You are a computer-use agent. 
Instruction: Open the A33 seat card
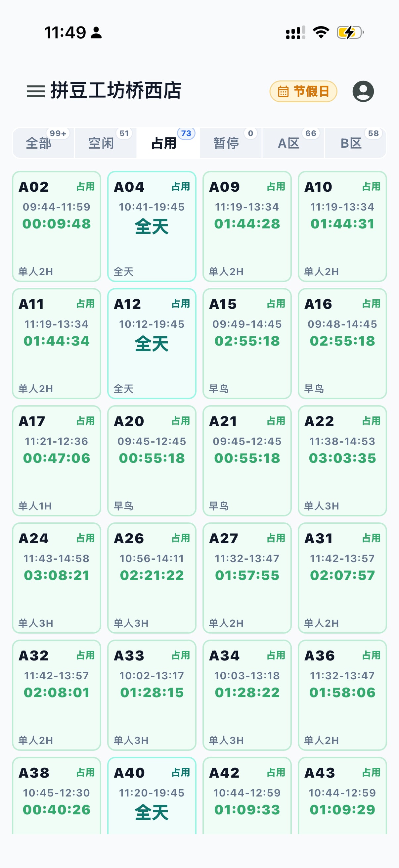[152, 695]
